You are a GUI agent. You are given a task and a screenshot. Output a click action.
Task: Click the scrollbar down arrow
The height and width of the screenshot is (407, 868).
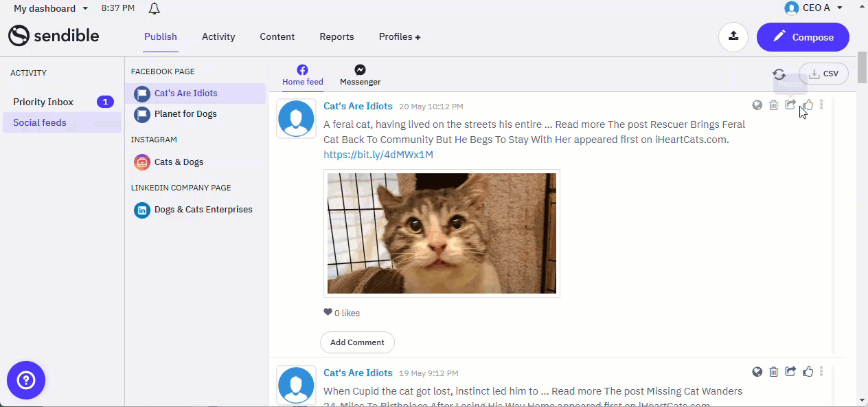pyautogui.click(x=863, y=399)
